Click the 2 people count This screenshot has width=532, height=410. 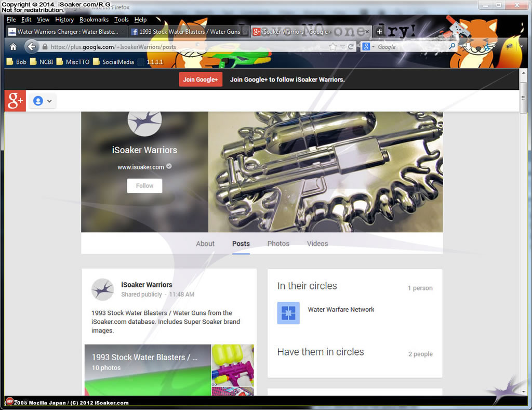(x=420, y=354)
